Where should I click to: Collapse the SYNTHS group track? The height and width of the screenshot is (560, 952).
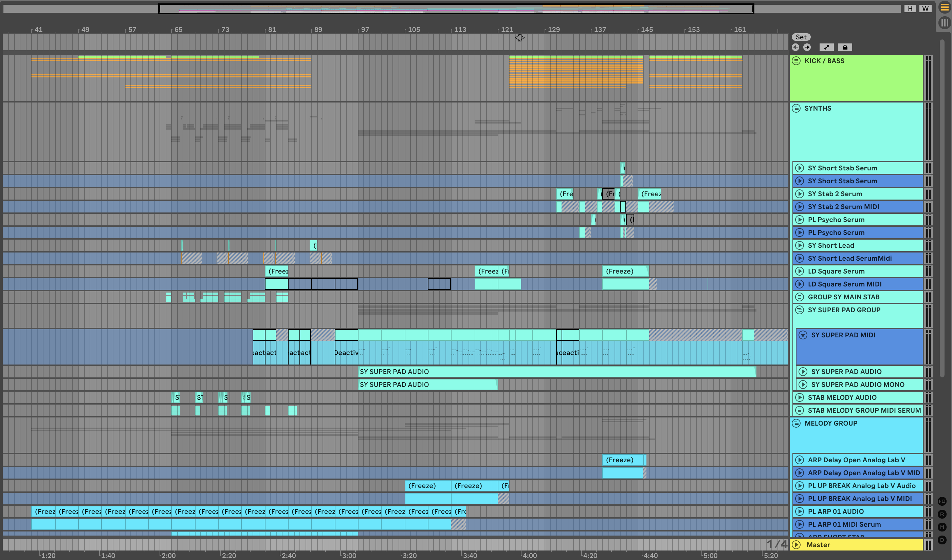[x=796, y=108]
